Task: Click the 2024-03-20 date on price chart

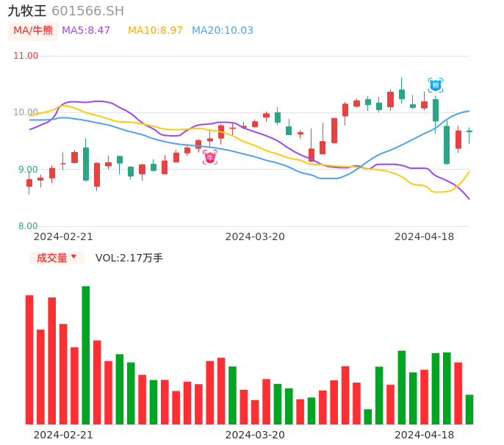Action: 255,236
